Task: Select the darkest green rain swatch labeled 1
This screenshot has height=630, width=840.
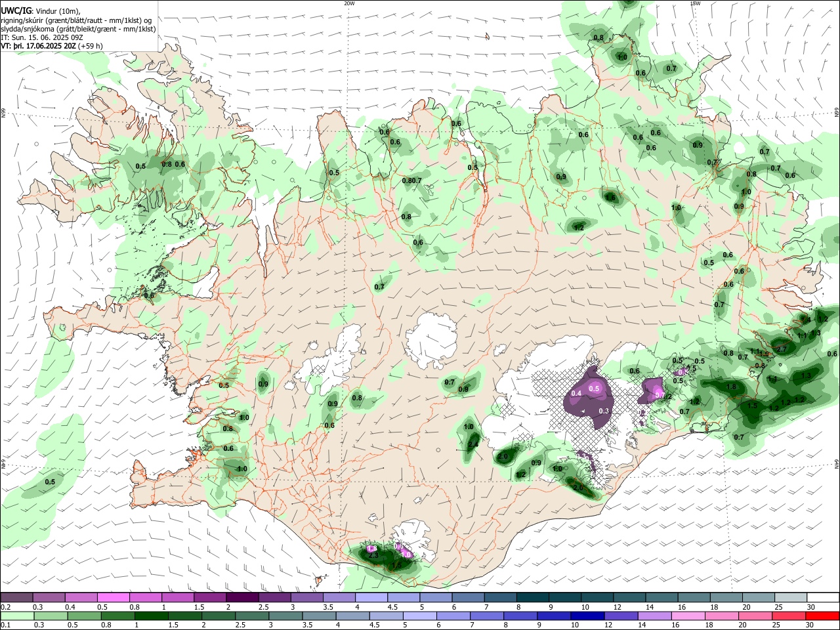Action: tap(151, 616)
